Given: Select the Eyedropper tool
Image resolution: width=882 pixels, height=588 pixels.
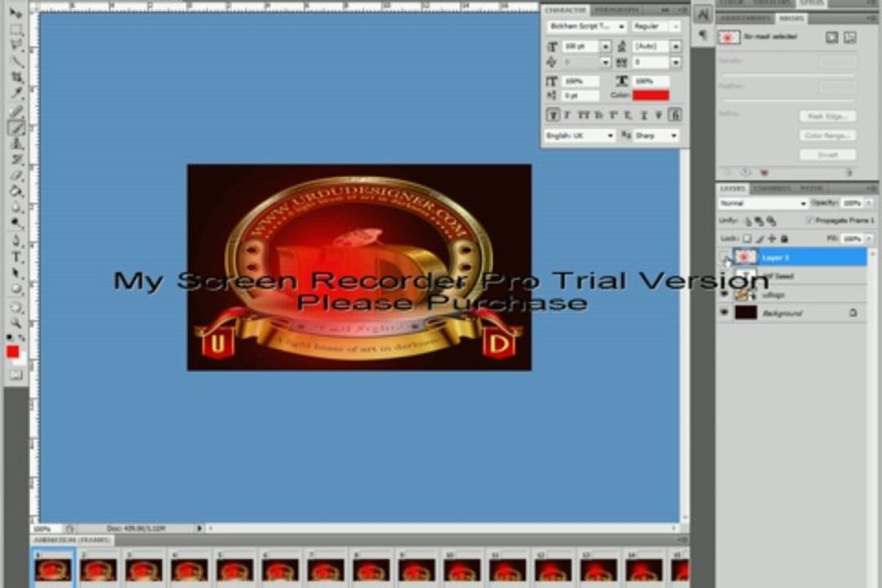Looking at the screenshot, I should (x=16, y=92).
